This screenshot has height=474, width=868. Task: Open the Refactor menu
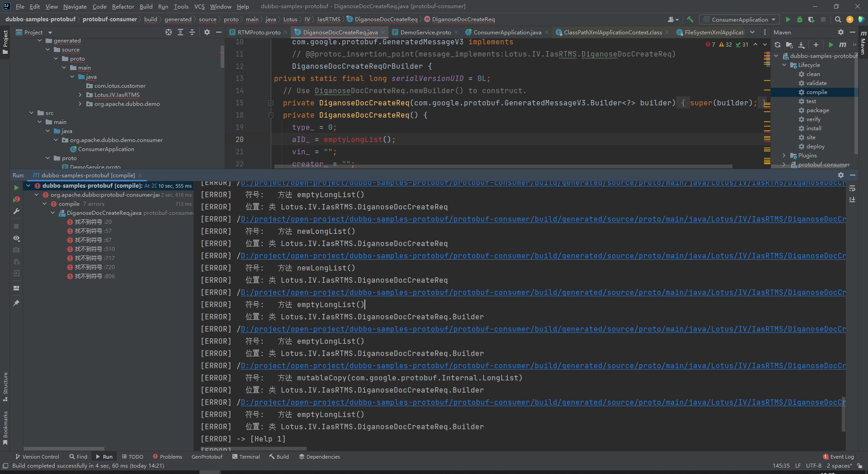123,6
